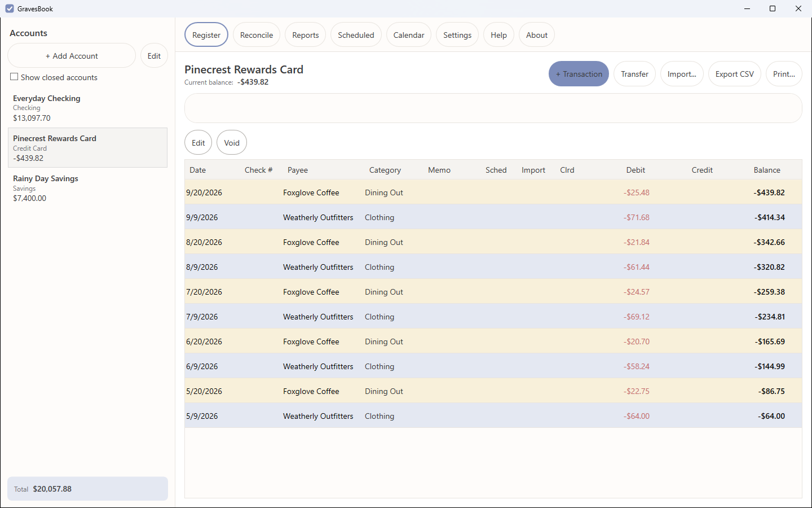Select the Rainy Day Savings account
The image size is (812, 508).
[87, 188]
